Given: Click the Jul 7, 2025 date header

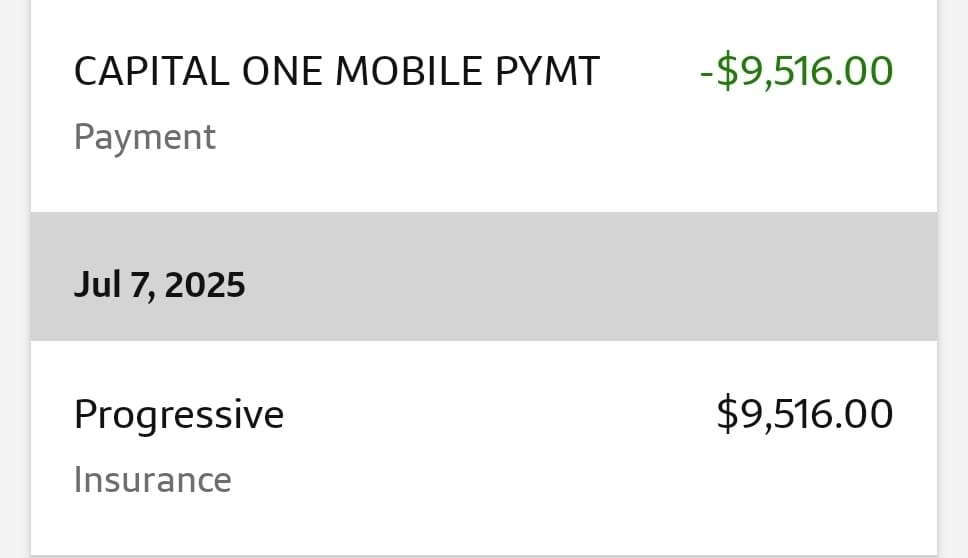Looking at the screenshot, I should [160, 286].
